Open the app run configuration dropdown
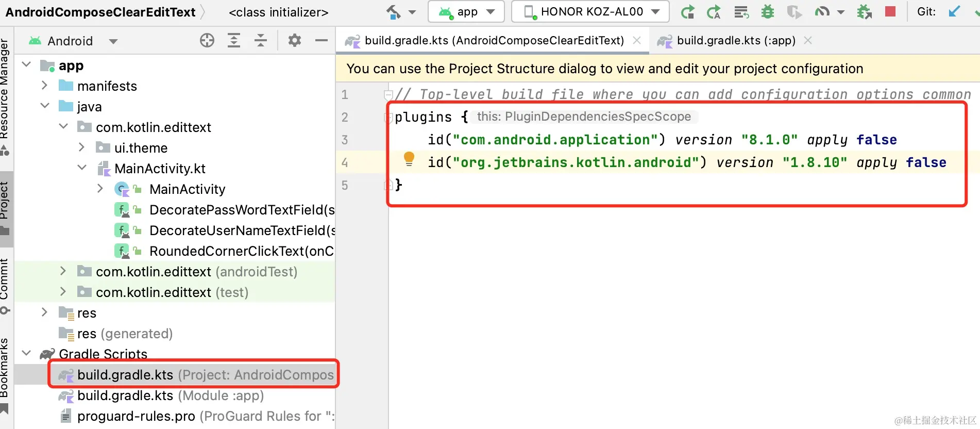 (x=466, y=12)
